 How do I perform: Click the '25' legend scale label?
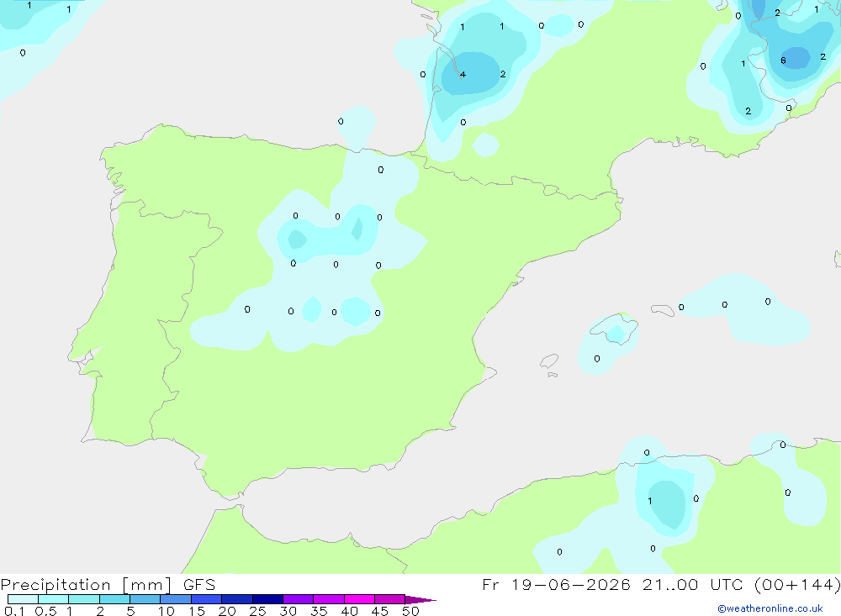coord(257,611)
